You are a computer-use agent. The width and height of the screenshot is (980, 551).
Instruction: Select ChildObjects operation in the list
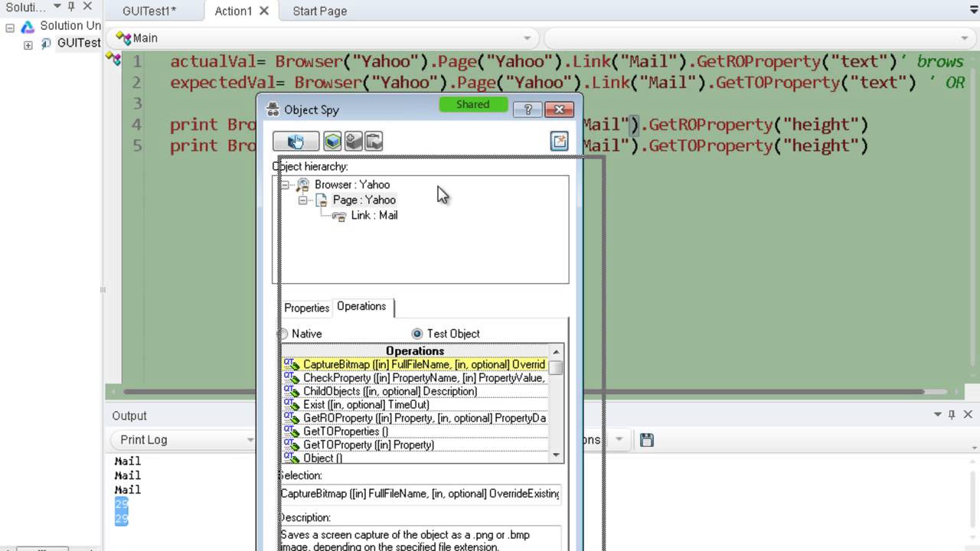coord(416,391)
